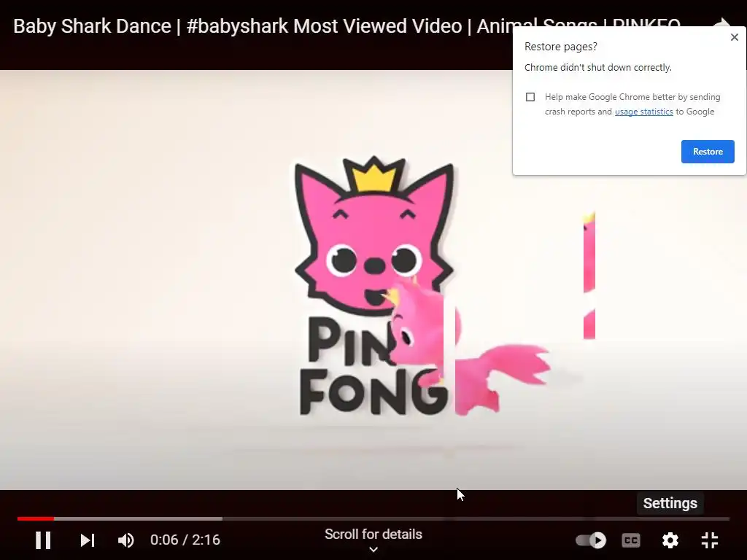The image size is (747, 560).
Task: Click the Scroll for details chevron
Action: (x=373, y=550)
